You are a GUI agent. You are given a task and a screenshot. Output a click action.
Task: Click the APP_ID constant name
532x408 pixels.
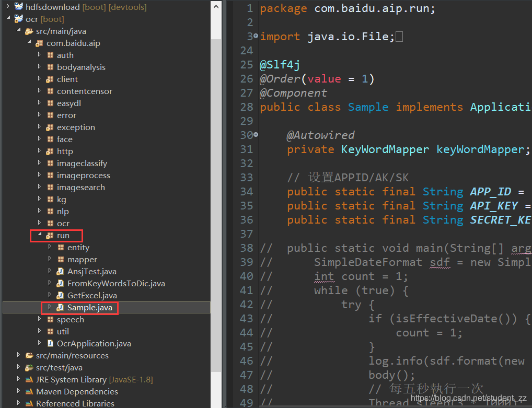(x=491, y=192)
